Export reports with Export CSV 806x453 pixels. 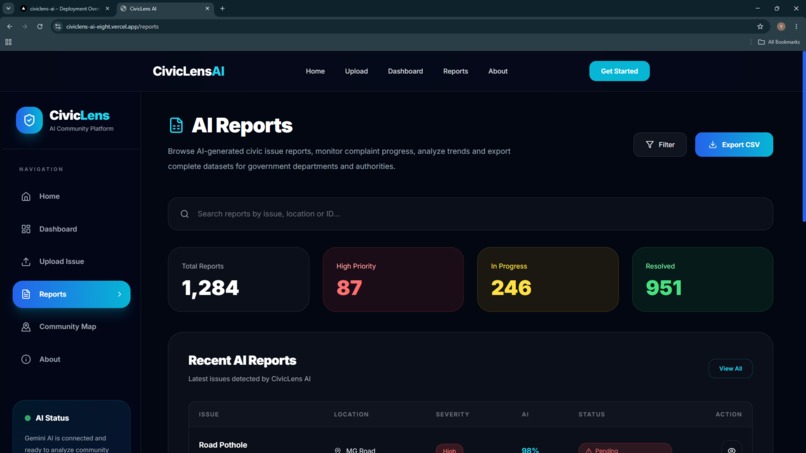[734, 144]
